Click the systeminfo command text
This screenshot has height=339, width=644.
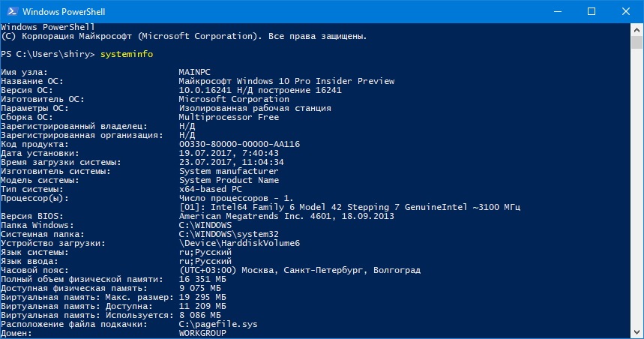click(x=127, y=54)
